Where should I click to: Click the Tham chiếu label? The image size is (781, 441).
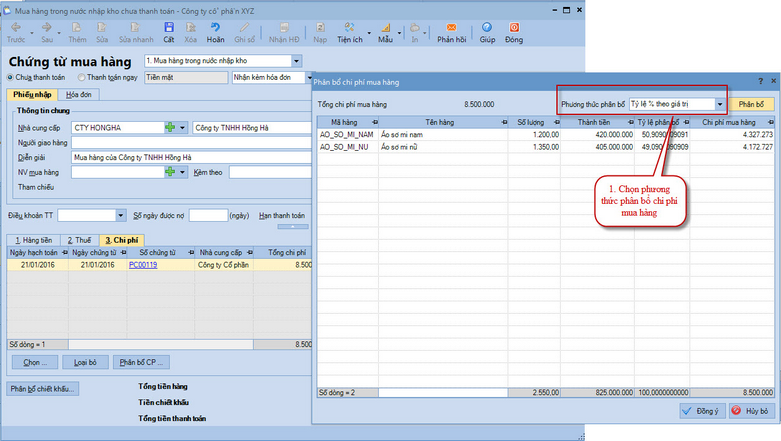[x=36, y=187]
